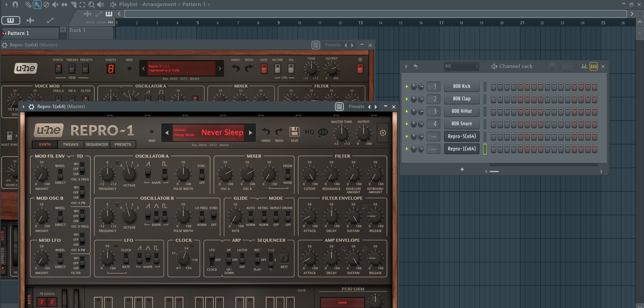Open channel filter dropdown showing All
The width and height of the screenshot is (644, 308).
(x=461, y=66)
